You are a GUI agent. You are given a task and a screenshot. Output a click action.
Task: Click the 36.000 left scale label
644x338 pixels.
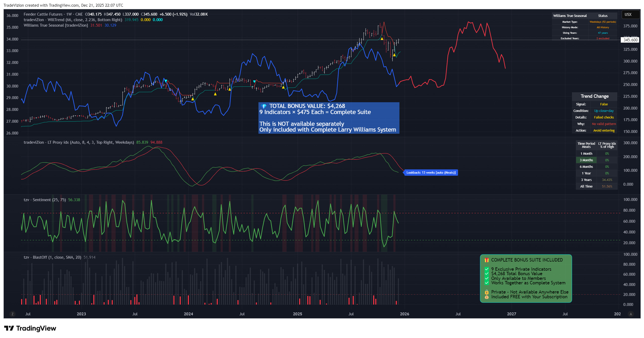click(12, 15)
